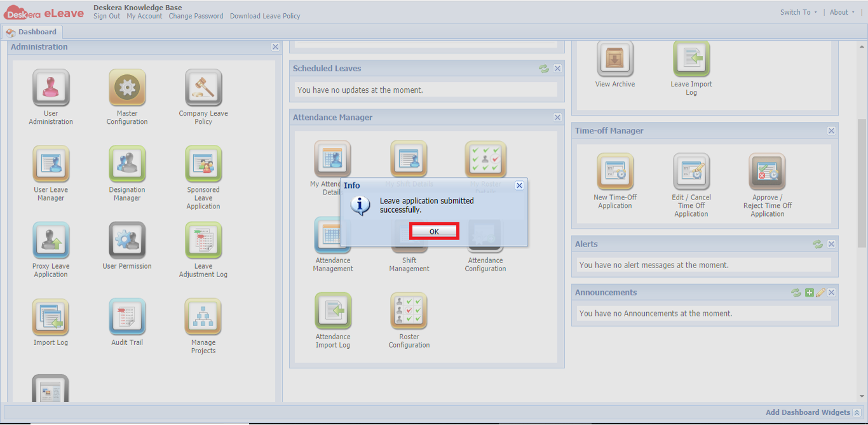The image size is (868, 425).
Task: Open Import Log icon
Action: tap(51, 316)
